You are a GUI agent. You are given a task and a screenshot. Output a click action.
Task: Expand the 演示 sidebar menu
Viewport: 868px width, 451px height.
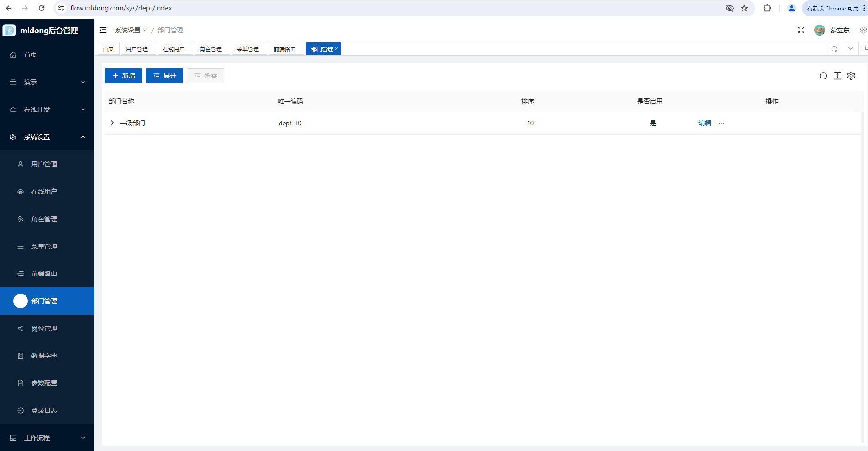coord(47,82)
